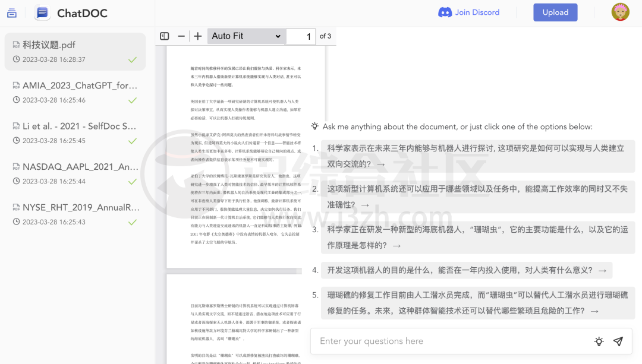Open the NASDAQ_AAPL_2021 annual report document
The image size is (642, 364).
[75, 174]
